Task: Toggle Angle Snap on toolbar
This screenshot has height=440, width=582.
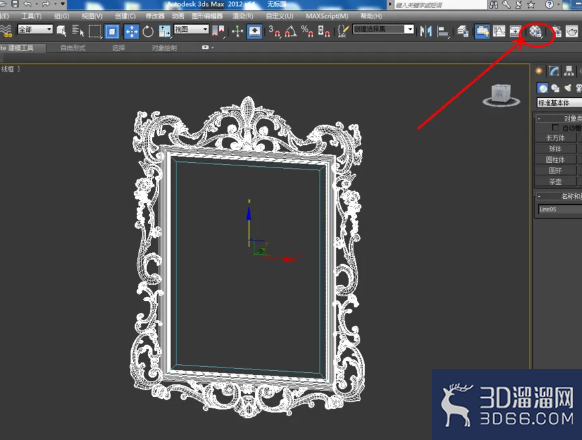Action: pos(291,31)
